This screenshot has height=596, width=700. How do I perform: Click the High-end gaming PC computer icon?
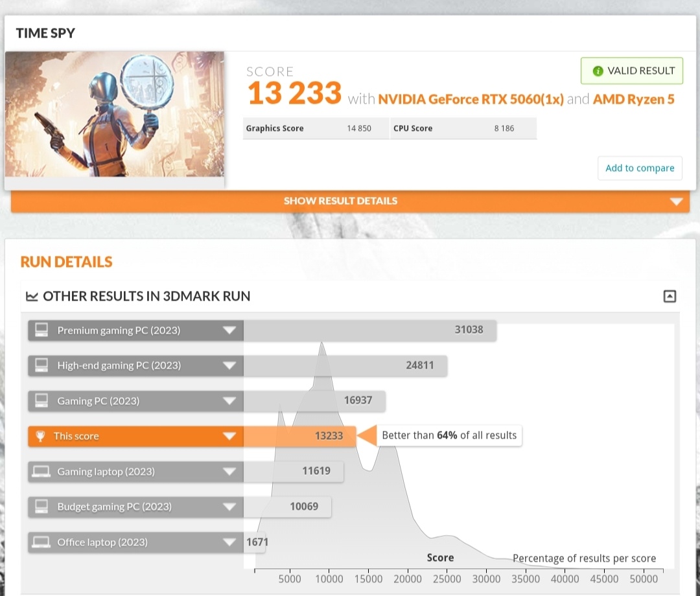pos(41,365)
